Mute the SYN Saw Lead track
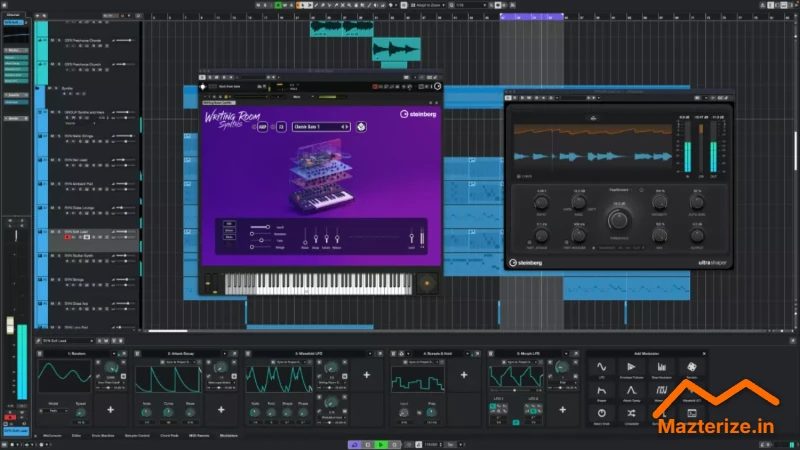The height and width of the screenshot is (450, 800). pyautogui.click(x=52, y=160)
